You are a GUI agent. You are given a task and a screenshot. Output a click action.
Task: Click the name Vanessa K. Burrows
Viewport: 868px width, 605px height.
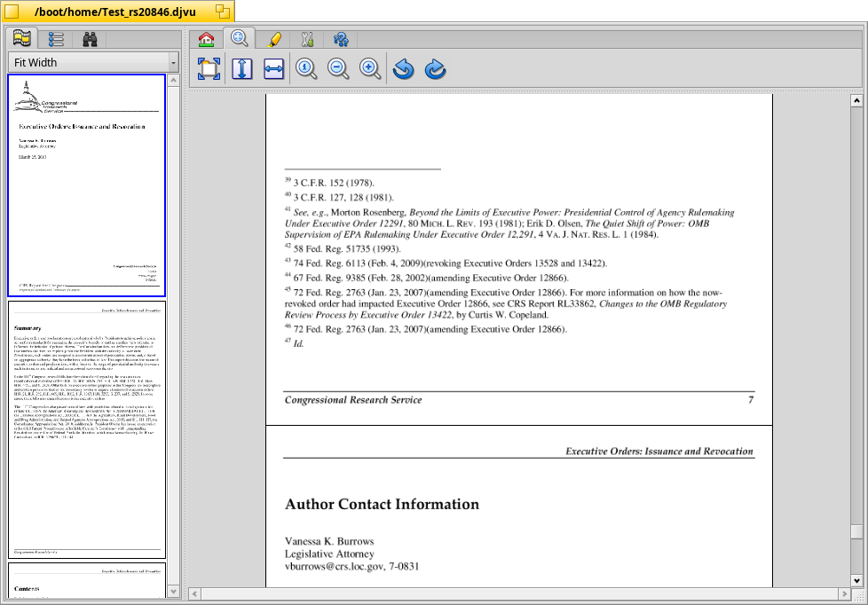click(x=329, y=541)
